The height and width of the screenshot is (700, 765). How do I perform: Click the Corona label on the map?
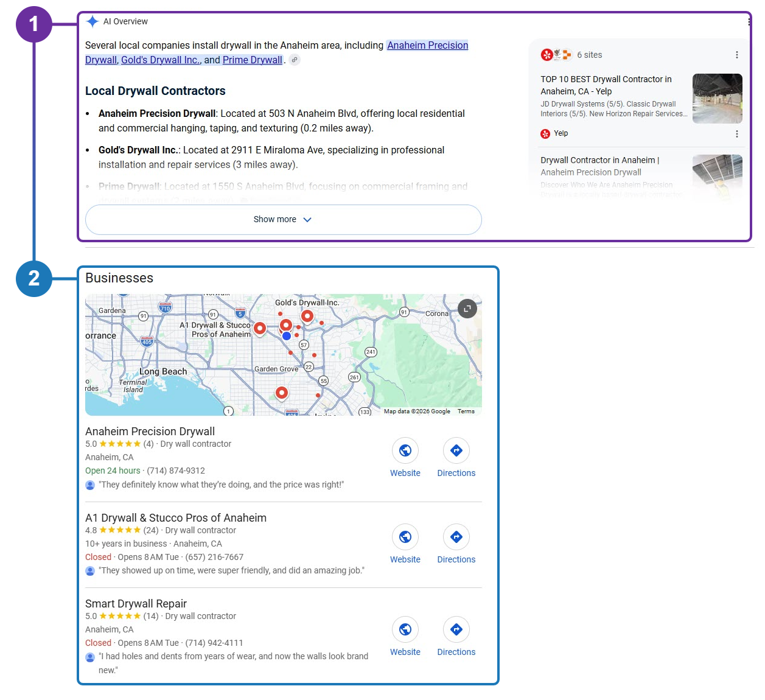click(x=436, y=313)
